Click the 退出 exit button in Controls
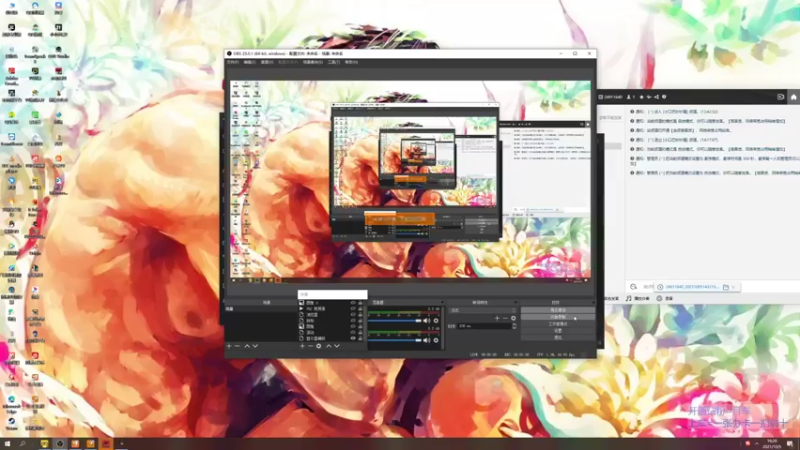The height and width of the screenshot is (450, 800). coord(558,337)
